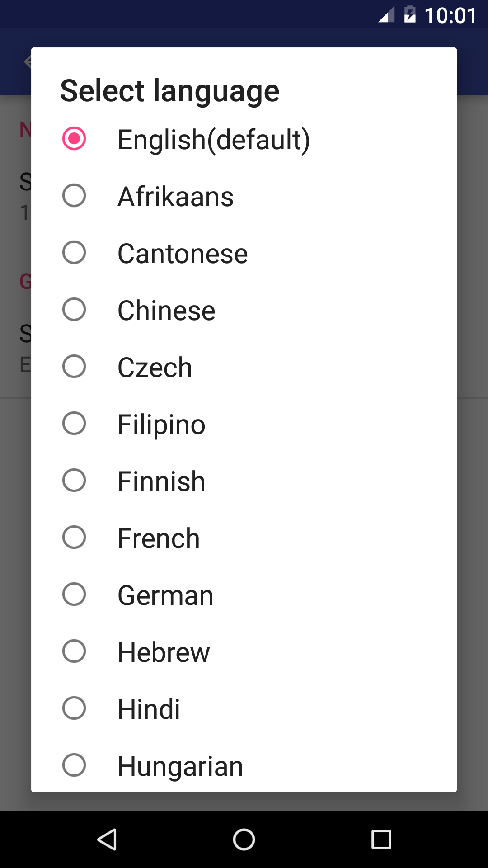Tap the back arrow behind dialog
488x868 pixels.
pyautogui.click(x=27, y=61)
